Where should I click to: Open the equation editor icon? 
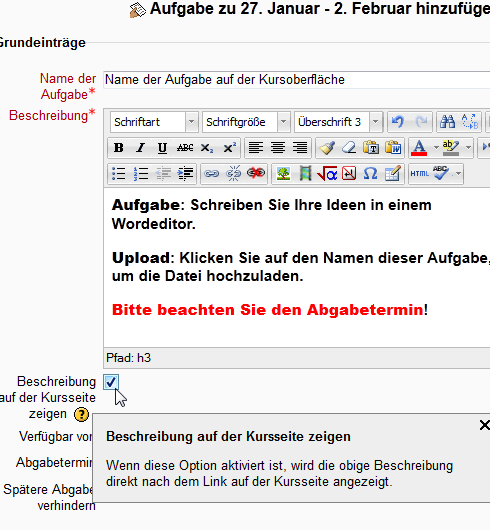point(327,174)
